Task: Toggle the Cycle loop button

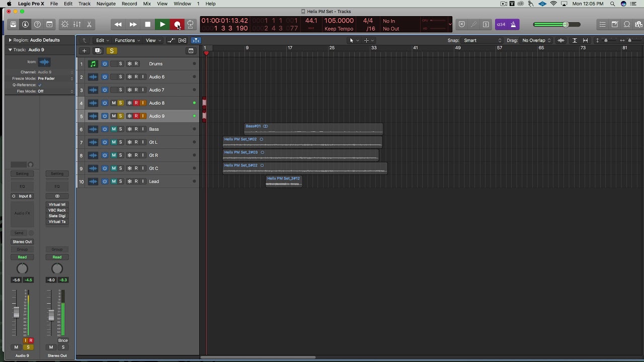Action: [191, 24]
